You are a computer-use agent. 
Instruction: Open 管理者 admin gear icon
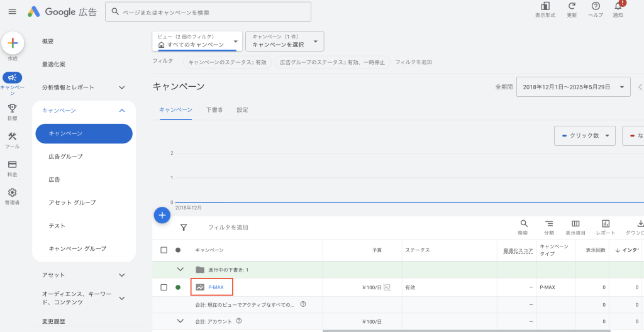12,192
